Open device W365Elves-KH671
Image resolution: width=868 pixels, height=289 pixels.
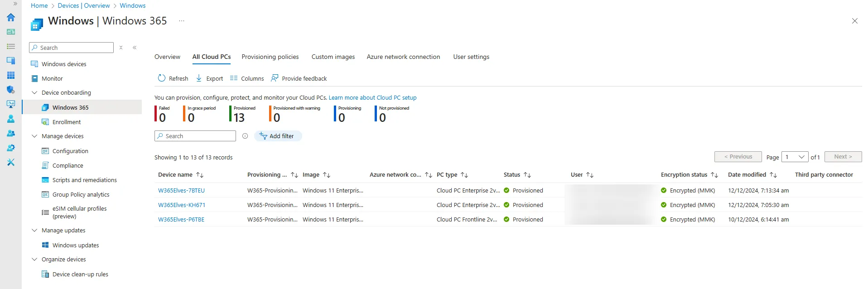coord(182,205)
